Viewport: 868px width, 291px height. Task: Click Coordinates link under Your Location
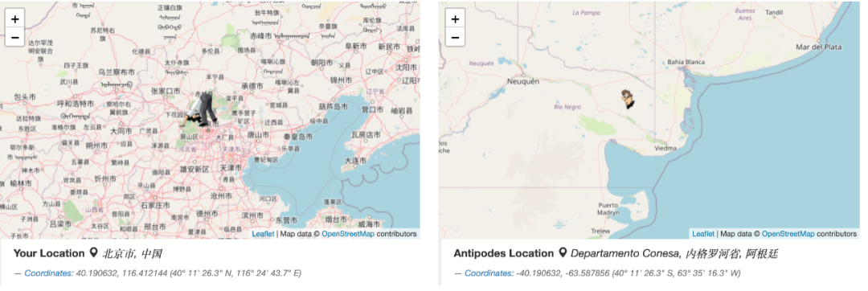pos(49,273)
